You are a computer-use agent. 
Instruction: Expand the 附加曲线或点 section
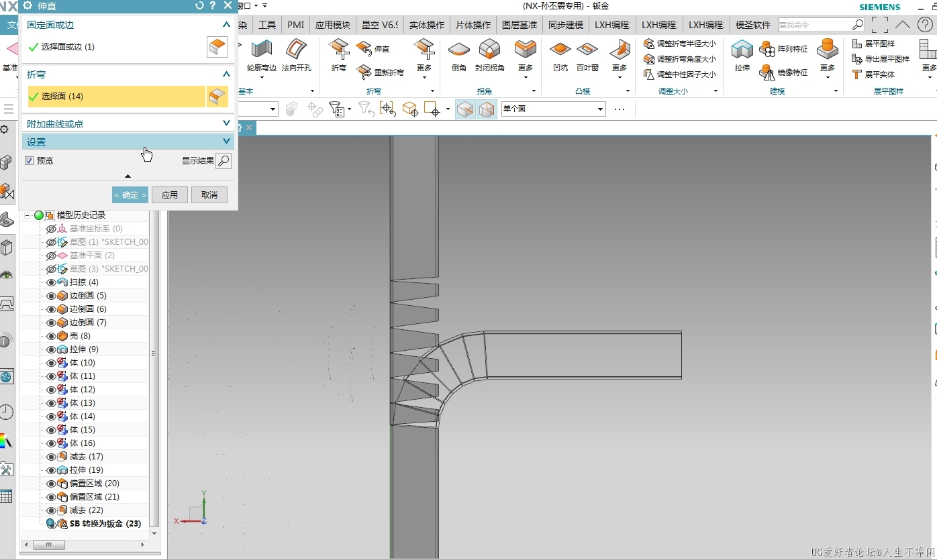tap(226, 123)
